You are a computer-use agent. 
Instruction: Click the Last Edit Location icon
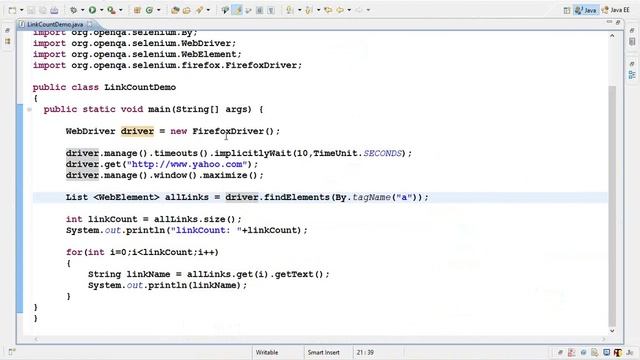point(328,10)
